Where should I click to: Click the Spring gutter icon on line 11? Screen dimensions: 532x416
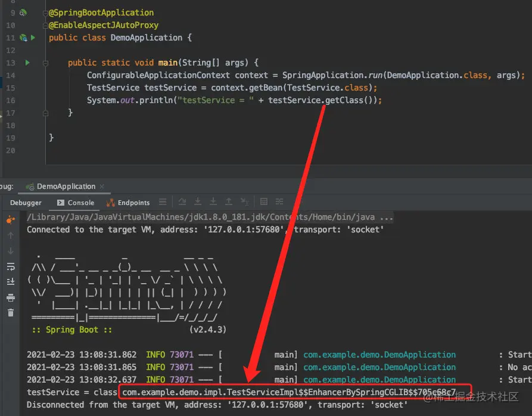23,38
